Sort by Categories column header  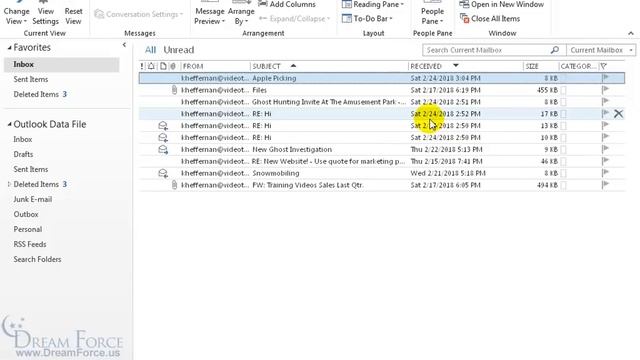(x=578, y=66)
